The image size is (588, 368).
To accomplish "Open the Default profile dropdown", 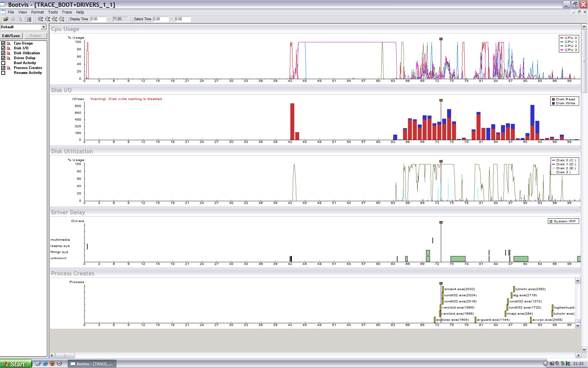I will click(x=43, y=27).
